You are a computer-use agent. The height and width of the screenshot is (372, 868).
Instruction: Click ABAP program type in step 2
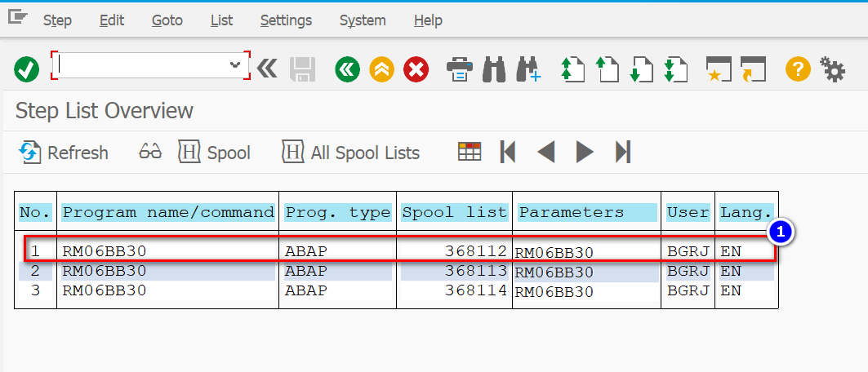(x=306, y=271)
